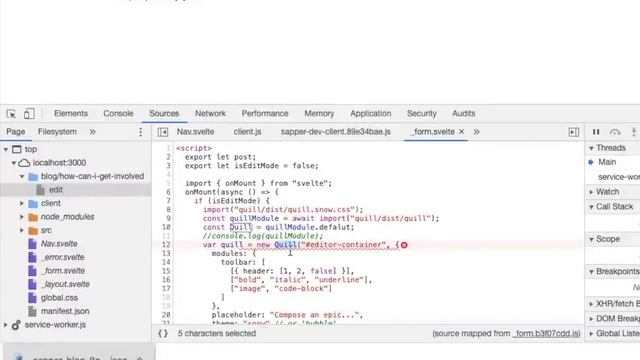Switch to the Nav.svelte editor tab
Viewport: 640px width, 360px height.
click(196, 132)
